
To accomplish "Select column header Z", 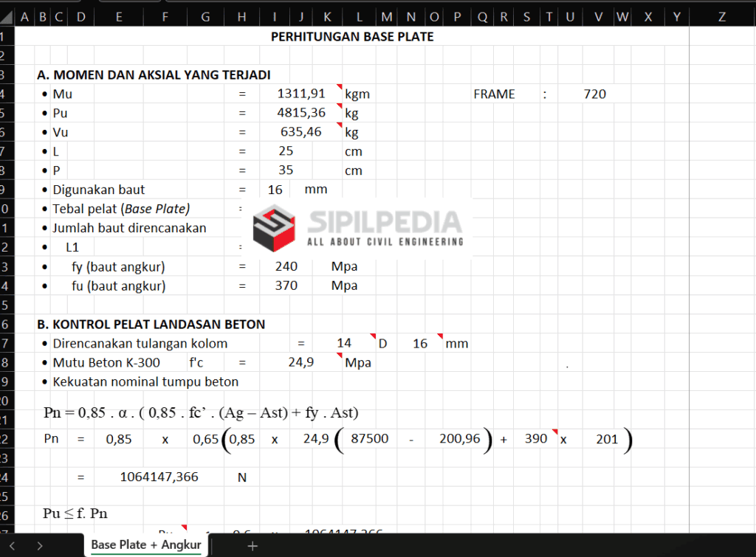I will (x=722, y=15).
